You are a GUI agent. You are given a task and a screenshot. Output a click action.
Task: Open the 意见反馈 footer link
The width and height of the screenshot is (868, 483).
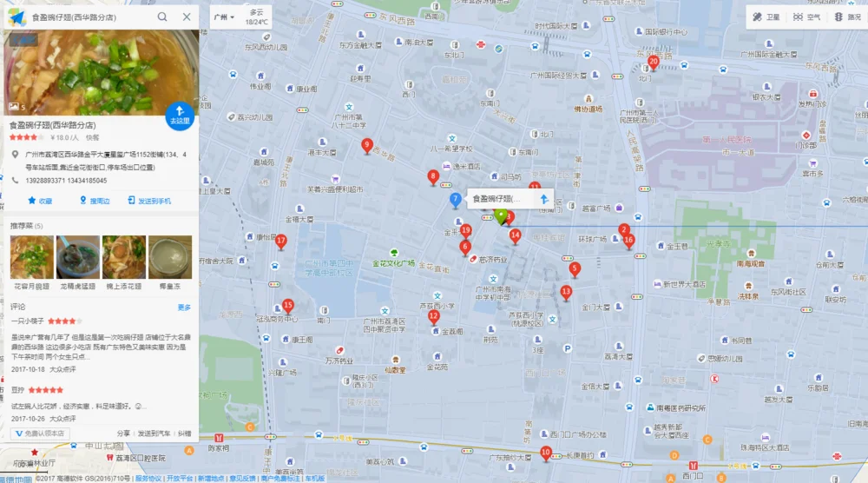[x=242, y=478]
